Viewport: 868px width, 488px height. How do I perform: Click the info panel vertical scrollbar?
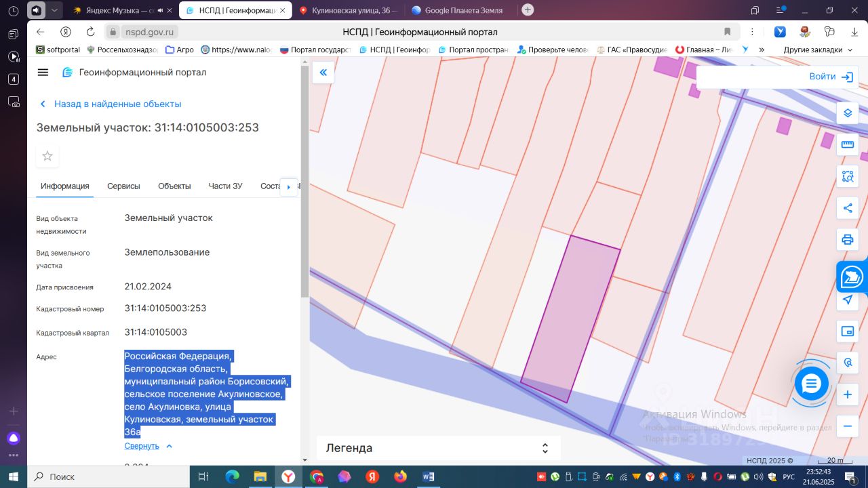click(304, 183)
